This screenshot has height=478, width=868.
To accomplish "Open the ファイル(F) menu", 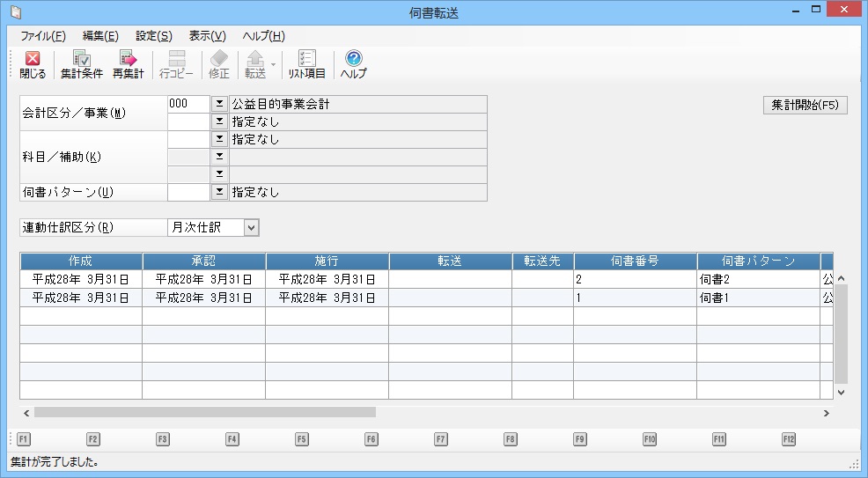I will (43, 36).
